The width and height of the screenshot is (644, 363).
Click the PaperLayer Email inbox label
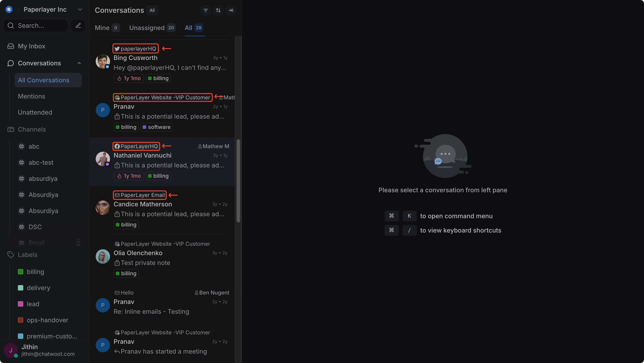point(140,195)
